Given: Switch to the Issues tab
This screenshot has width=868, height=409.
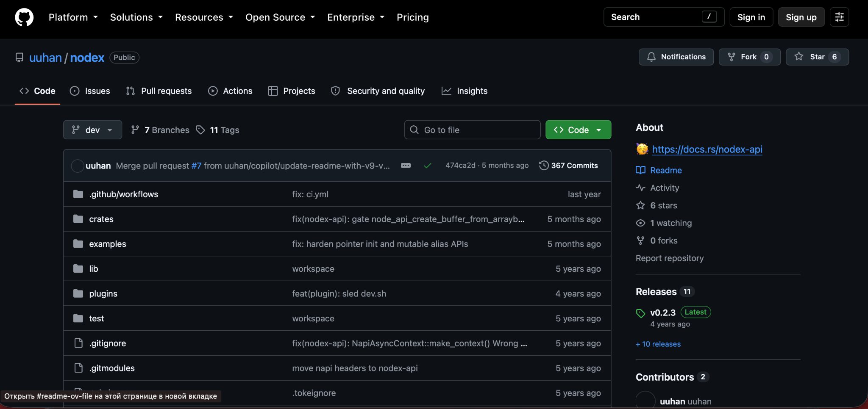Looking at the screenshot, I should (x=90, y=91).
